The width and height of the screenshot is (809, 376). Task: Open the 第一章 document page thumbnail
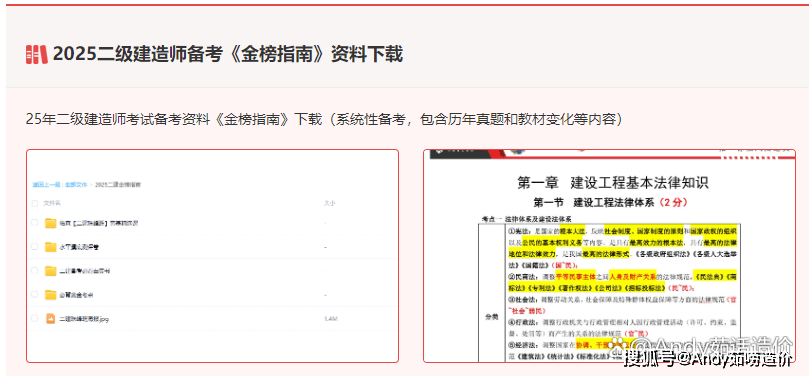click(x=609, y=256)
